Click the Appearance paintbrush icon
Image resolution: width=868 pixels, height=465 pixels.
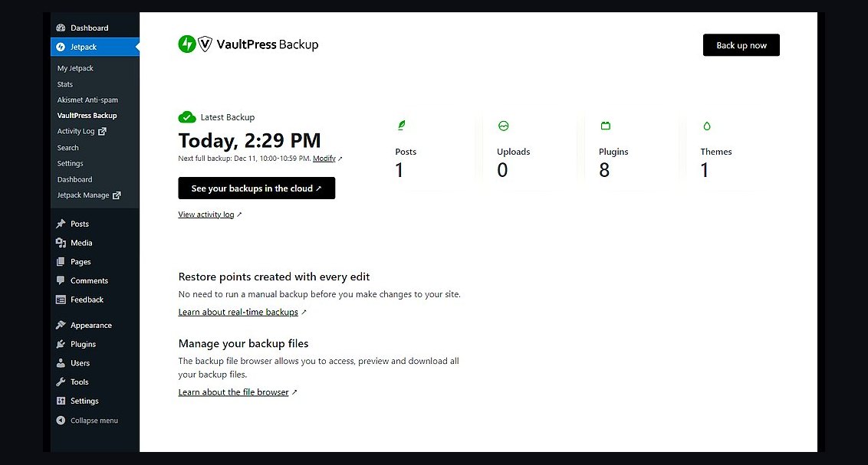pos(61,325)
